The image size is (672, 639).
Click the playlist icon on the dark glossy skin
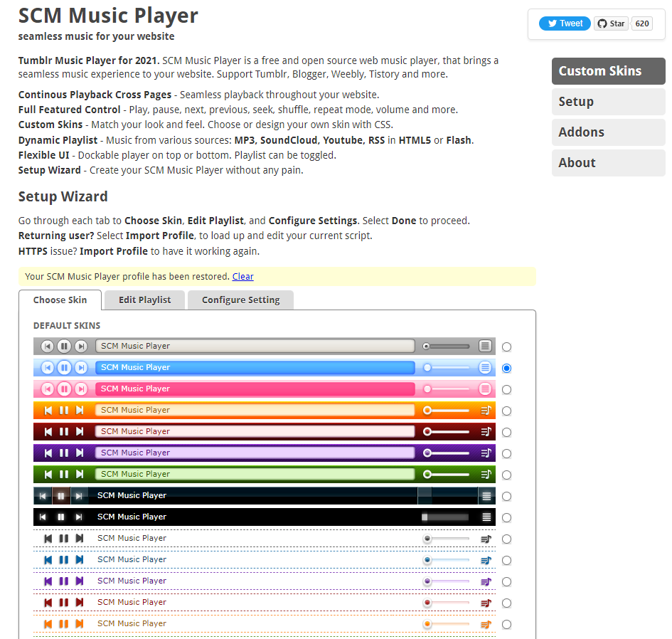point(486,496)
